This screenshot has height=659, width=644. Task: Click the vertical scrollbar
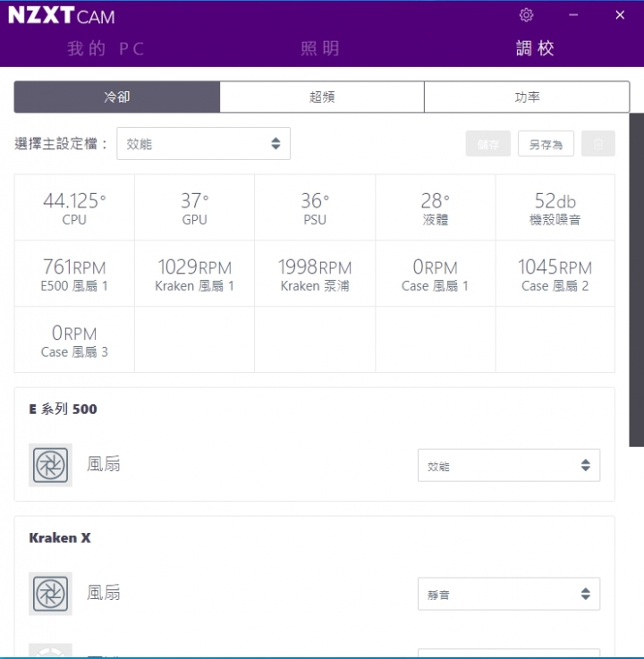click(637, 280)
